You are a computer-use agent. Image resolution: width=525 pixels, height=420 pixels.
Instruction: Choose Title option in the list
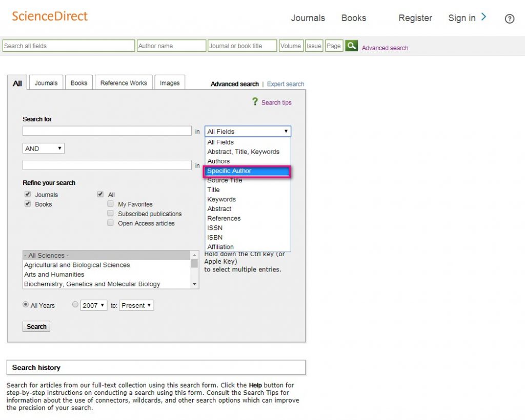point(248,190)
